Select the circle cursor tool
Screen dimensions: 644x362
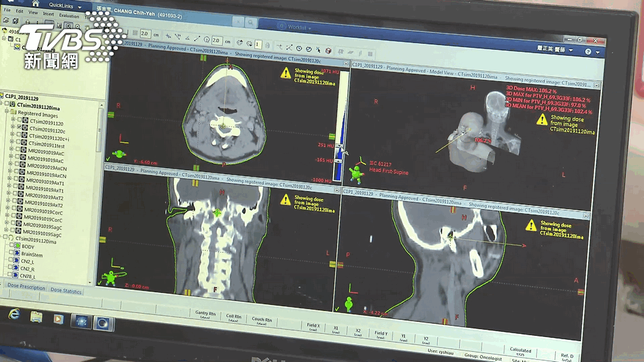pos(206,39)
